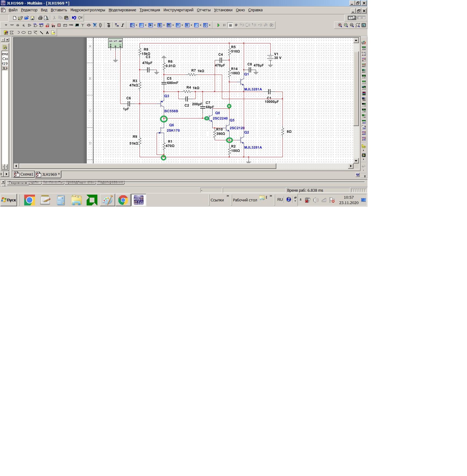Select the line drawing tool
The width and height of the screenshot is (467, 476).
(41, 33)
